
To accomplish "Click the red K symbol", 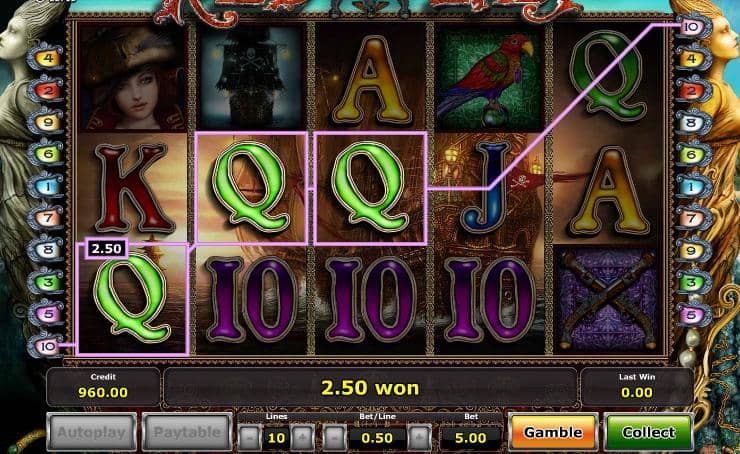I will coord(133,189).
